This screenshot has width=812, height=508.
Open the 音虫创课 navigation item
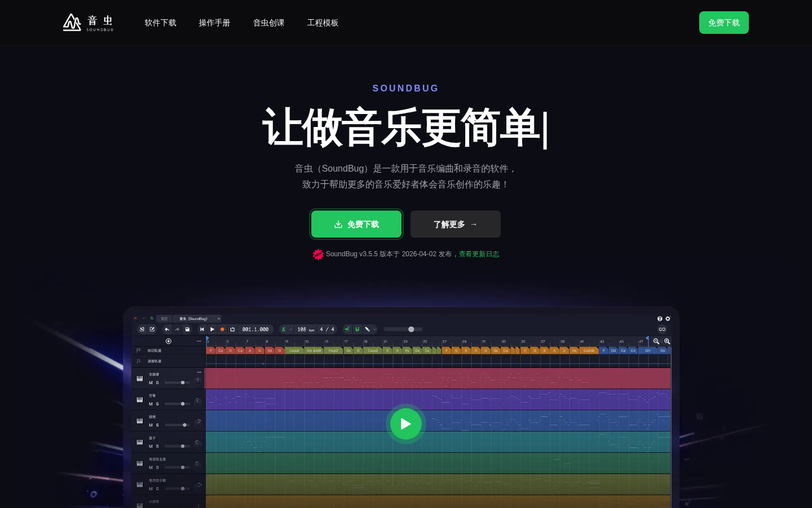tap(269, 23)
